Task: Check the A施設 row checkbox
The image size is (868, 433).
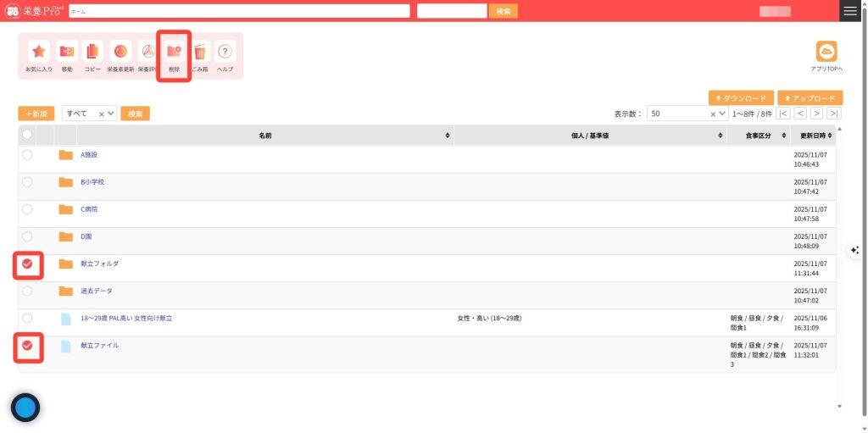Action: coord(27,155)
